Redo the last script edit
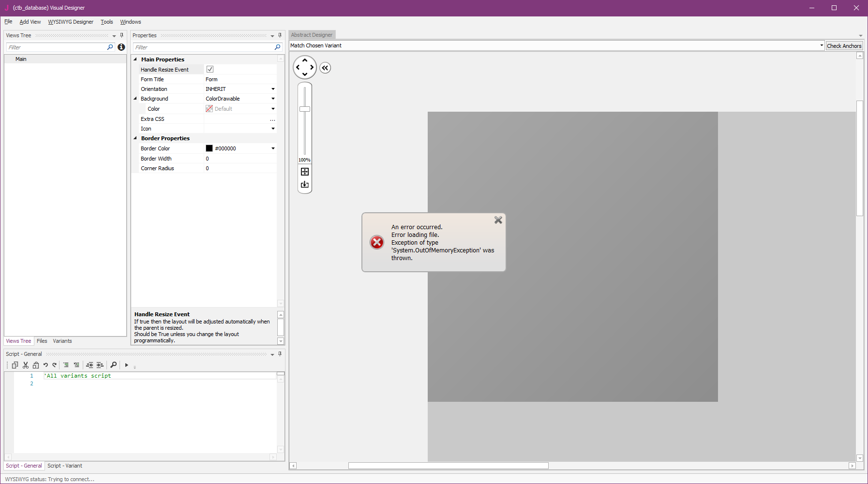The image size is (868, 484). click(55, 365)
